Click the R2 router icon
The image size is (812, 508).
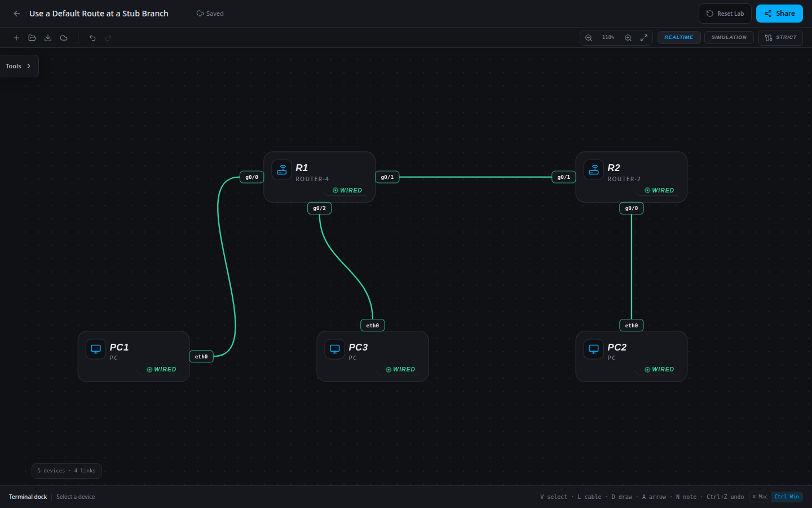tap(594, 170)
